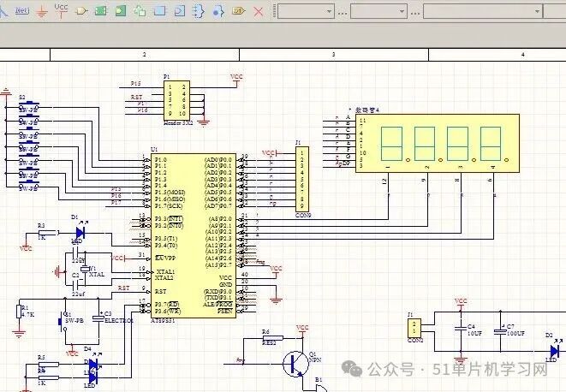566x392 pixels.
Task: Click the VCC power port beside P1 header
Action: click(x=236, y=80)
